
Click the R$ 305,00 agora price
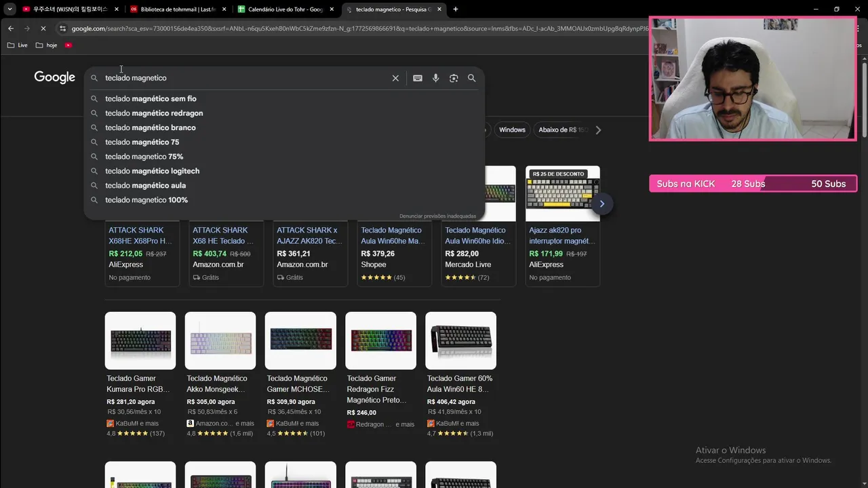coord(211,402)
